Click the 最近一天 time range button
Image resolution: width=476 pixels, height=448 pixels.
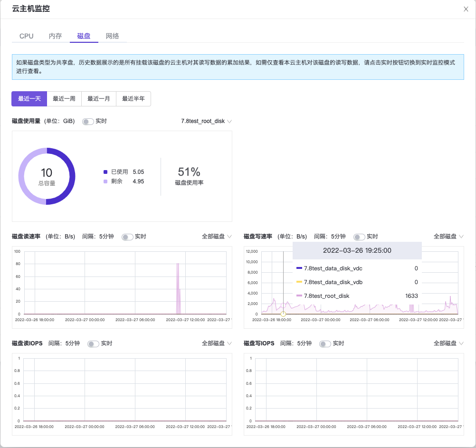pos(29,99)
